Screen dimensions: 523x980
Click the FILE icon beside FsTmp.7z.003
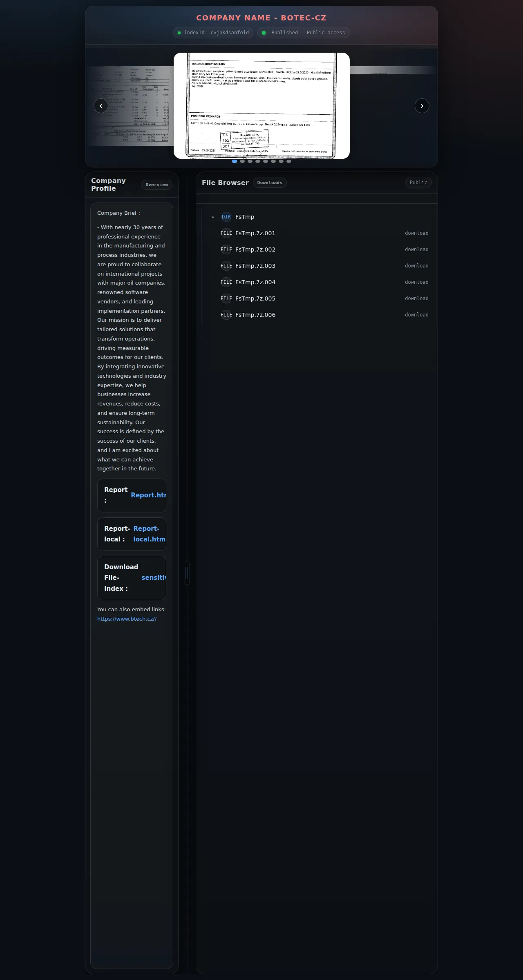click(226, 266)
